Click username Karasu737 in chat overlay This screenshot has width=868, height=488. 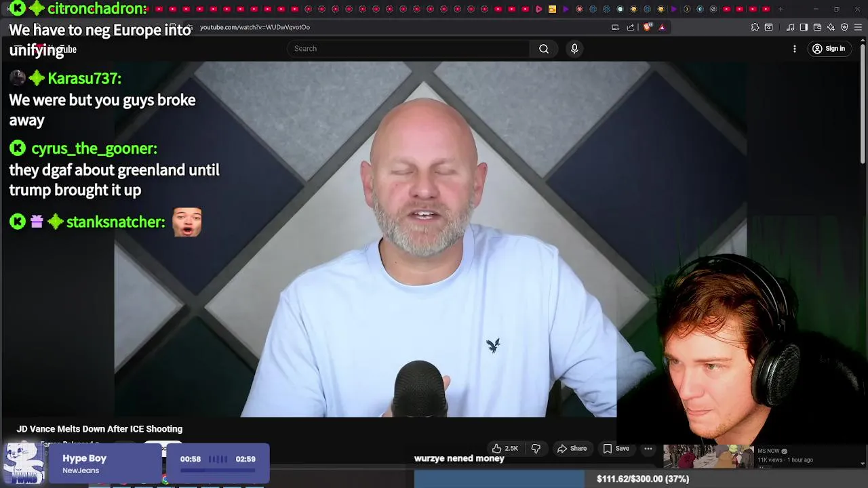pos(84,79)
